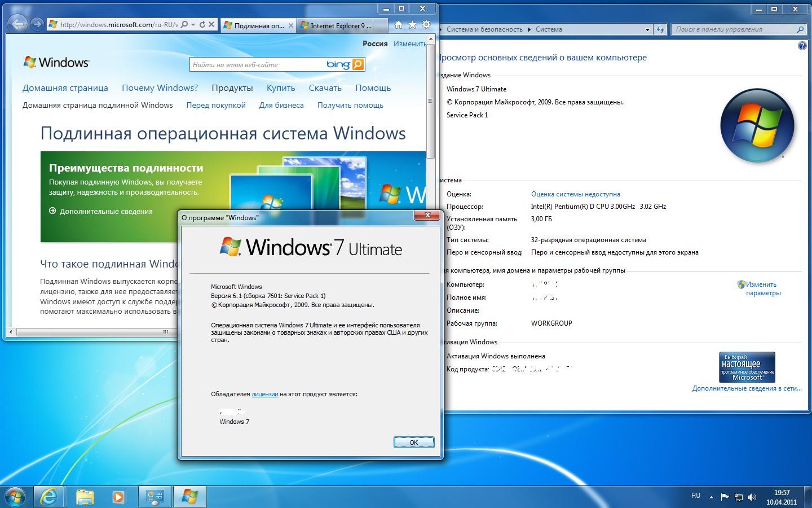The height and width of the screenshot is (508, 812).
Task: Click 'Оценка системы недоступна' link
Action: coord(575,194)
